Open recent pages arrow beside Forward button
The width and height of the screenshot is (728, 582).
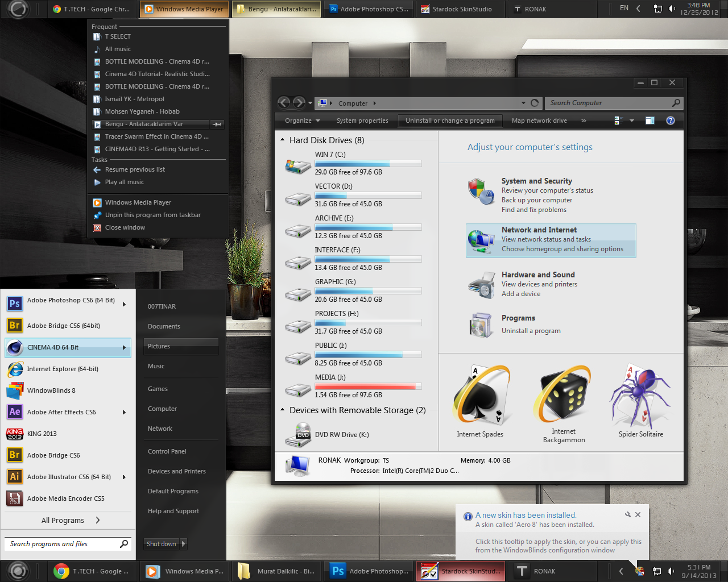[310, 103]
